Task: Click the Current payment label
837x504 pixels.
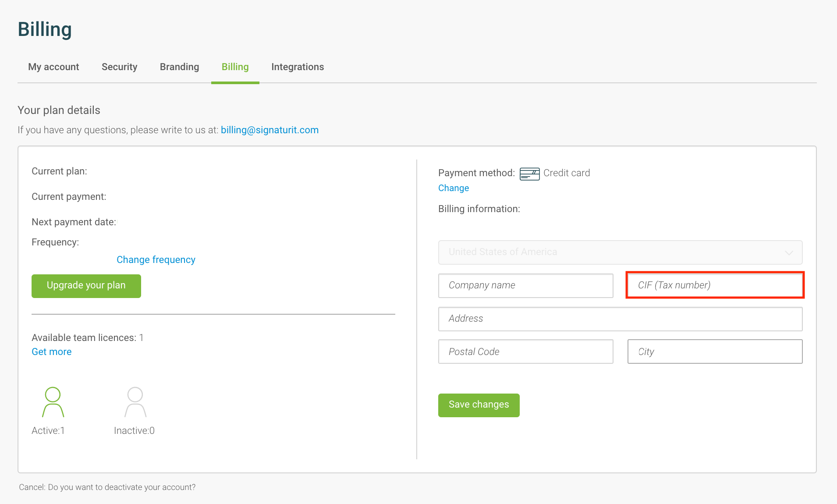Action: [x=69, y=197]
